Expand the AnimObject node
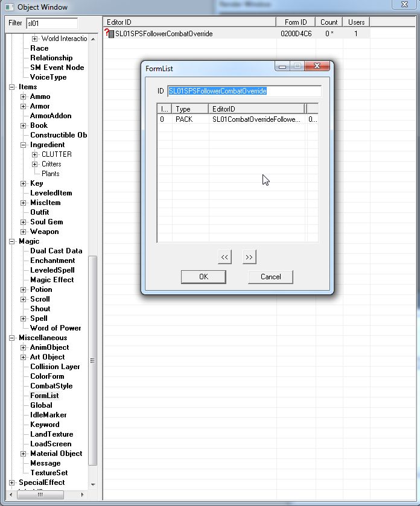The image size is (420, 506). click(24, 348)
